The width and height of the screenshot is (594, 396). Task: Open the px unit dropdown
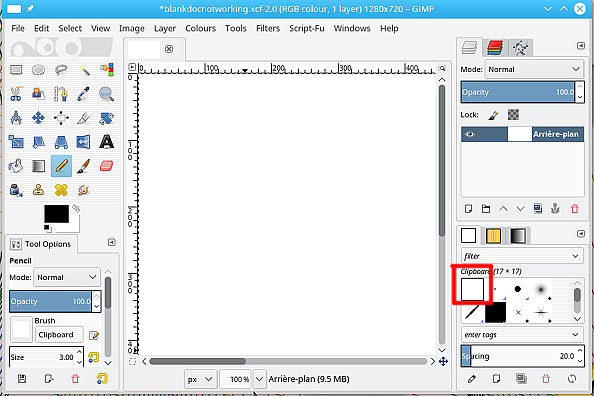click(201, 379)
